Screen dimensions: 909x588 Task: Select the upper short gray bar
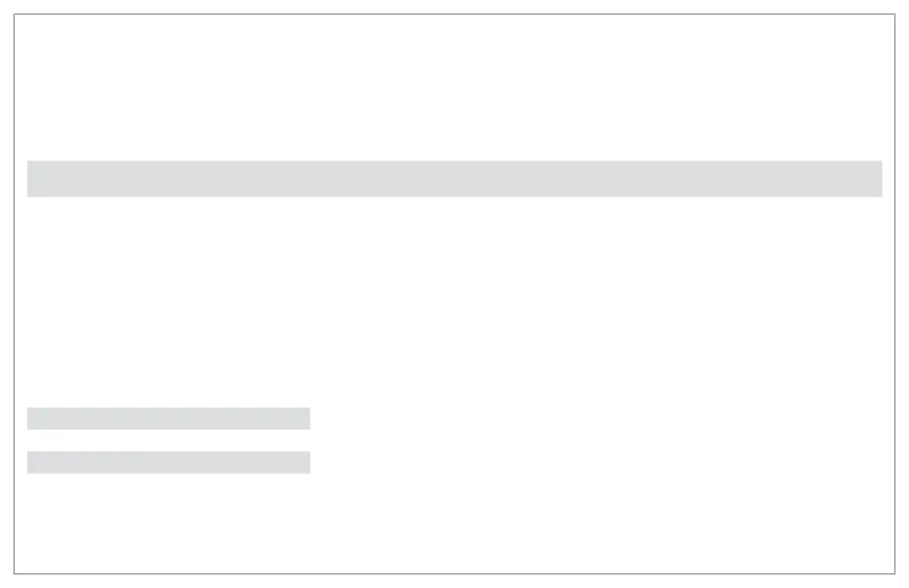(x=169, y=418)
